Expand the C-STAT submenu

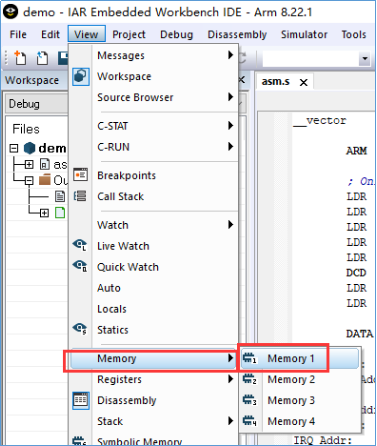coord(230,126)
